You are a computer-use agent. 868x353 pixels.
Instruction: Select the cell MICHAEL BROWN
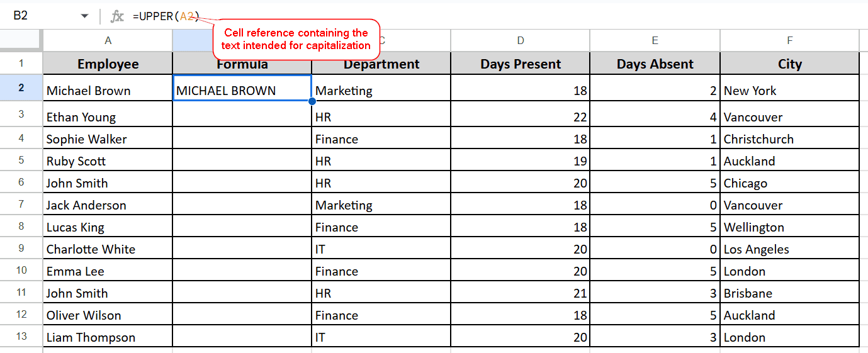[x=242, y=88]
